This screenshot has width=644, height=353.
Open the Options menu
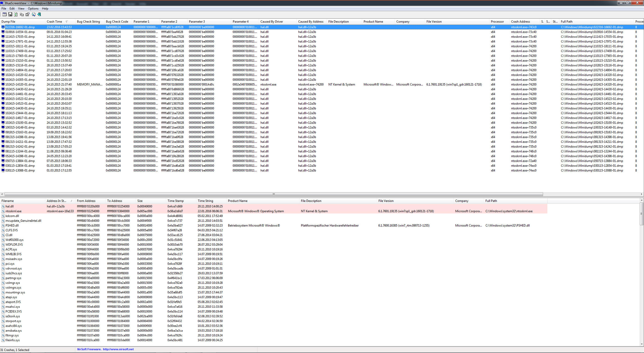pos(33,8)
